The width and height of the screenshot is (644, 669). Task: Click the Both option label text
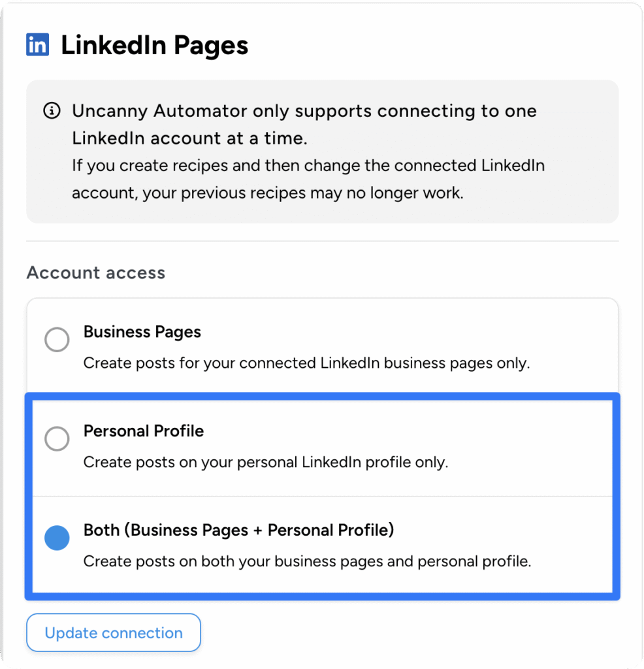(238, 530)
